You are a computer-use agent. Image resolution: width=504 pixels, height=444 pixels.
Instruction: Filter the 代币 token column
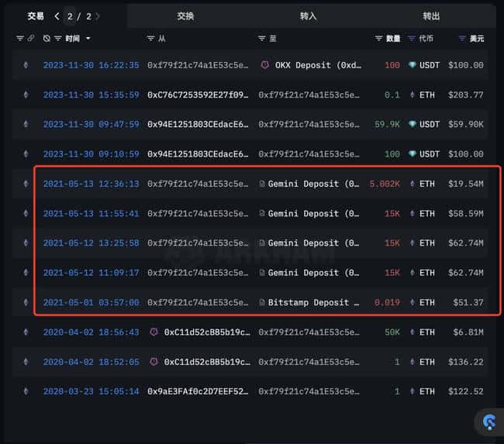pos(412,39)
